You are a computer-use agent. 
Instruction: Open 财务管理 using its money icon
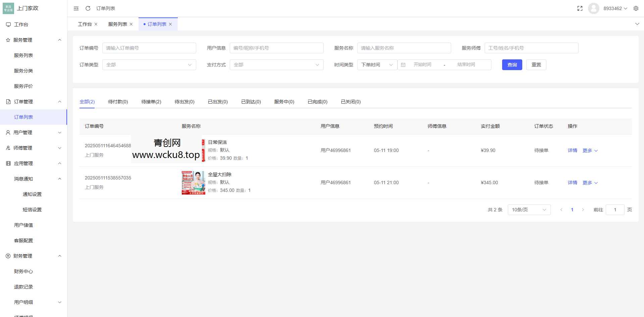8,256
